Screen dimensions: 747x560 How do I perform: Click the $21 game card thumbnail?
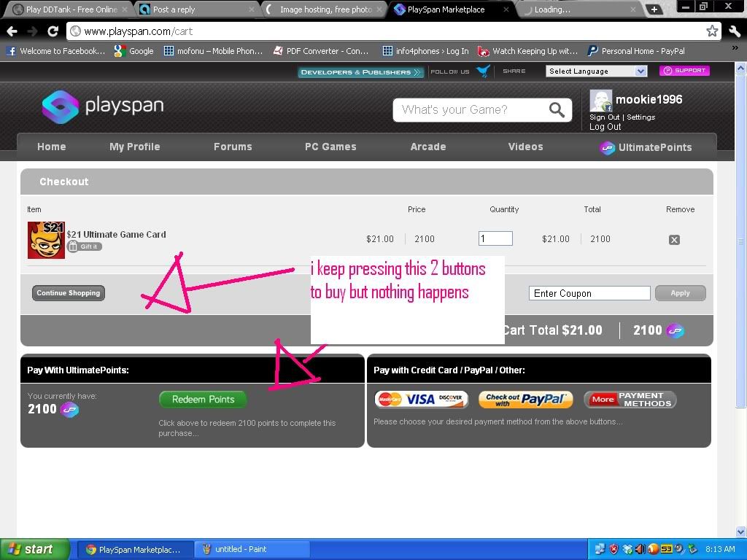click(x=46, y=240)
